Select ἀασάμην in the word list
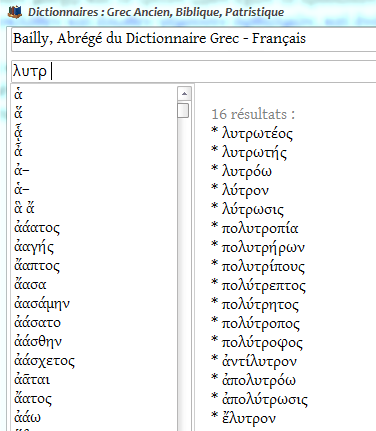 point(42,304)
